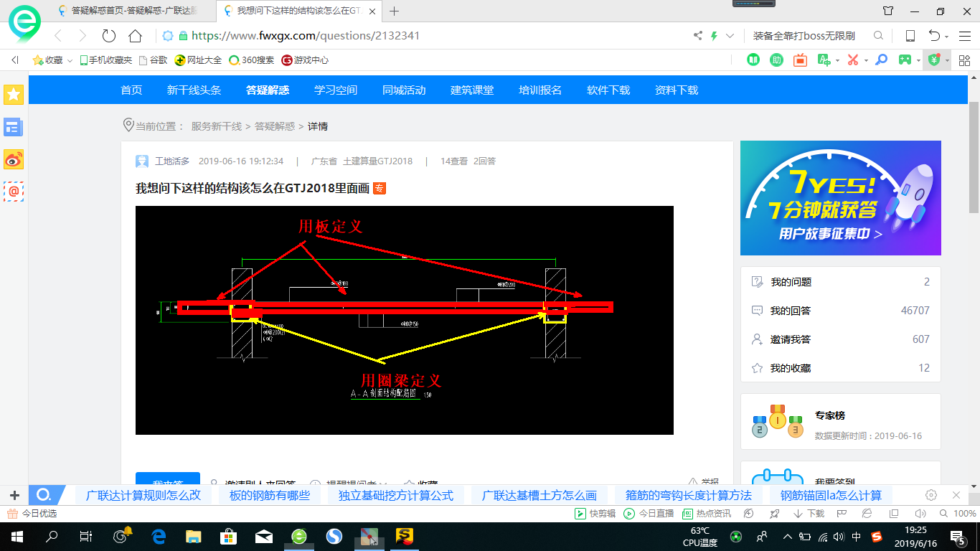Open suggestion bar settings gear icon
Screen dimensions: 980x551
tap(931, 495)
